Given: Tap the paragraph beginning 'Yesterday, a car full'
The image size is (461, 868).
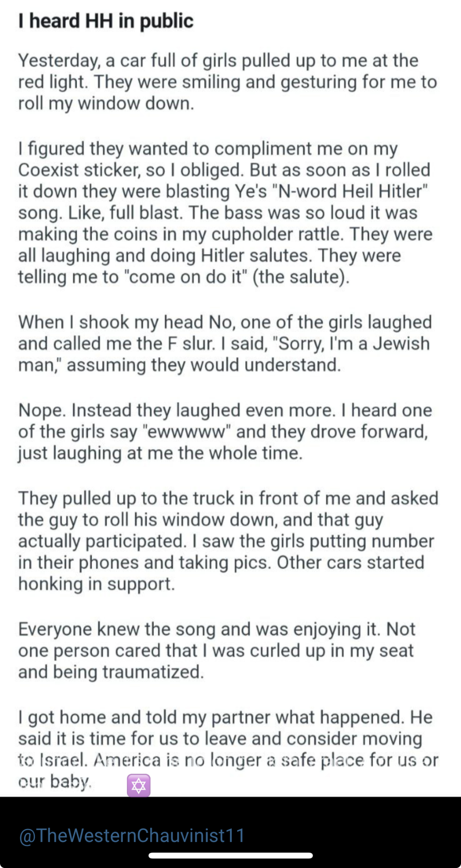Looking at the screenshot, I should coord(227,82).
